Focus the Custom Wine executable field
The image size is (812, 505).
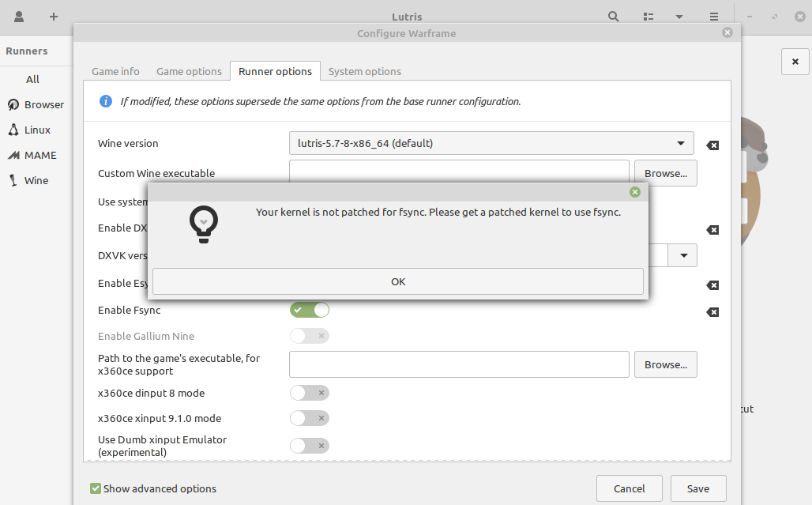pos(459,171)
